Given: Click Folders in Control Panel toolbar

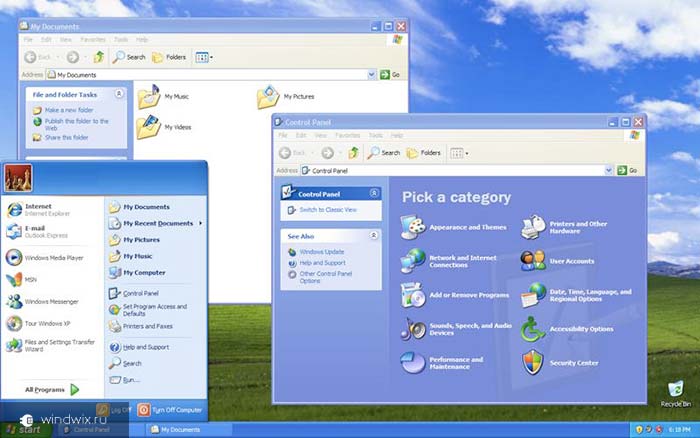Looking at the screenshot, I should tap(424, 153).
